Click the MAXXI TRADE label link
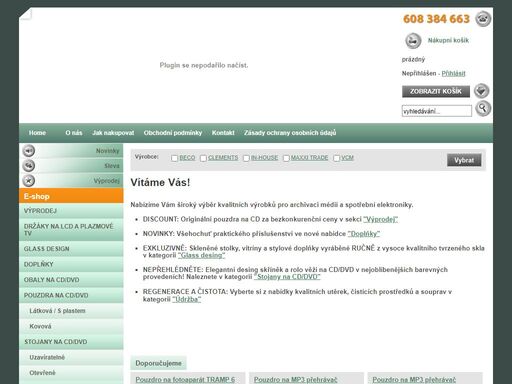512x384 pixels. 309,158
